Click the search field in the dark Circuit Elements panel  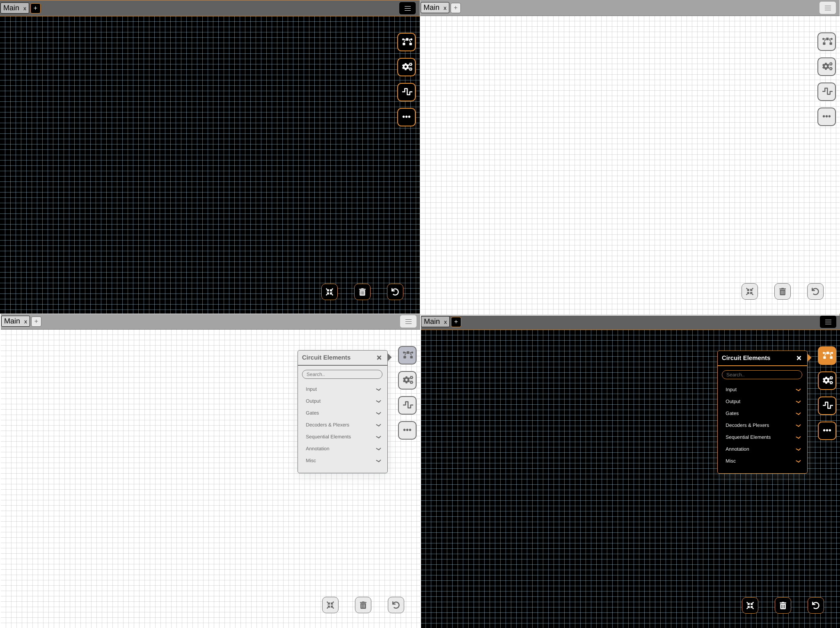pyautogui.click(x=761, y=374)
